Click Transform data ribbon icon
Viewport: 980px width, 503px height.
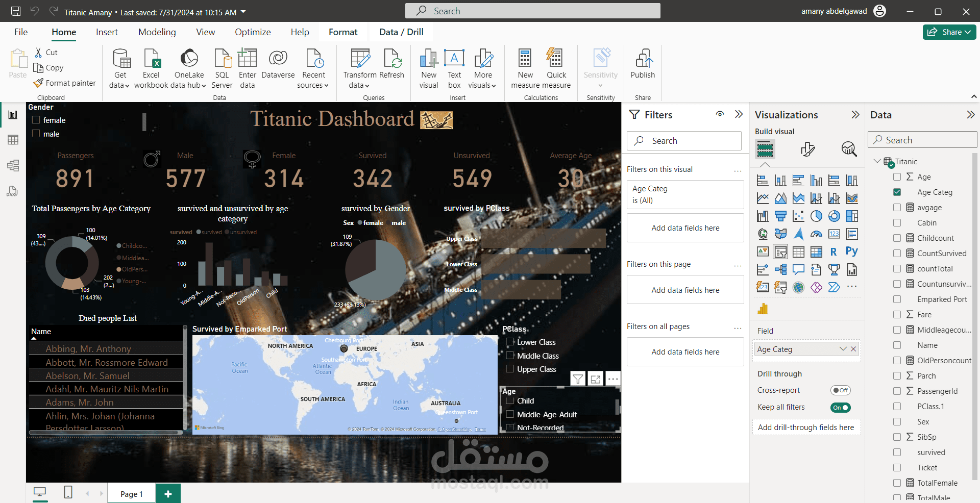click(x=360, y=58)
